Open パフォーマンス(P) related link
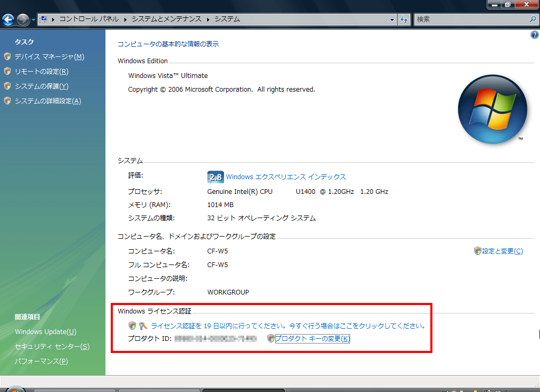The image size is (540, 392). pyautogui.click(x=41, y=361)
